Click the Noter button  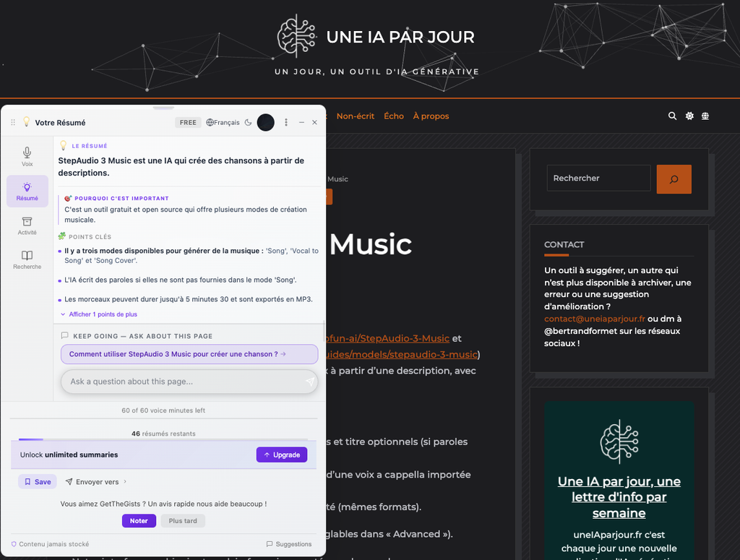pos(139,521)
